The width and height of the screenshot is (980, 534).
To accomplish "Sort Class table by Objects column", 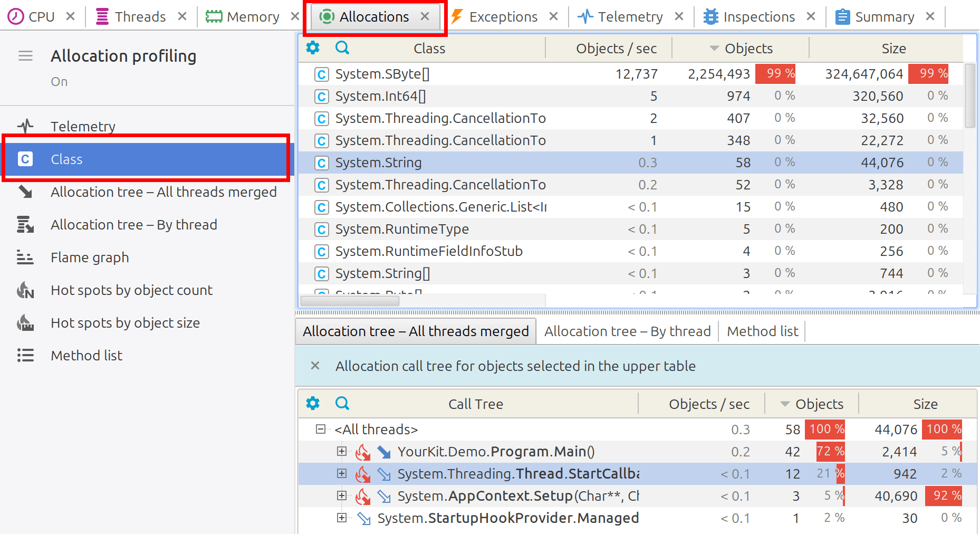I will tap(741, 49).
